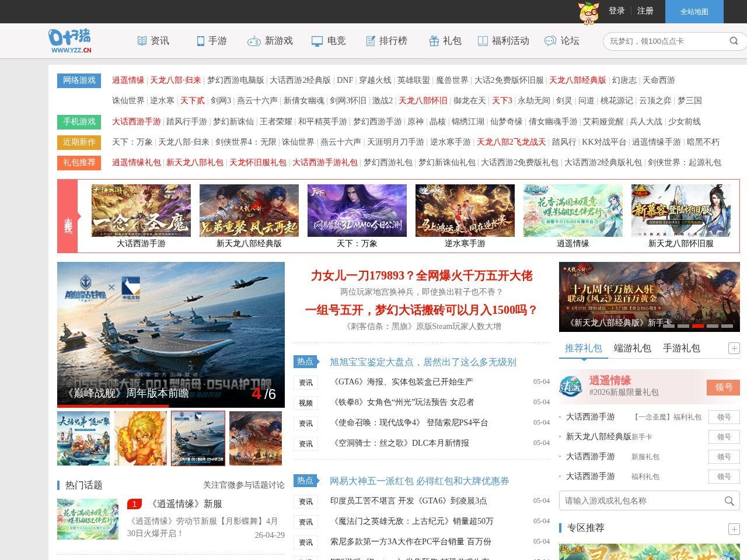This screenshot has width=747, height=560.
Task: Select the golden character carousel thumbnail
Action: (141, 438)
